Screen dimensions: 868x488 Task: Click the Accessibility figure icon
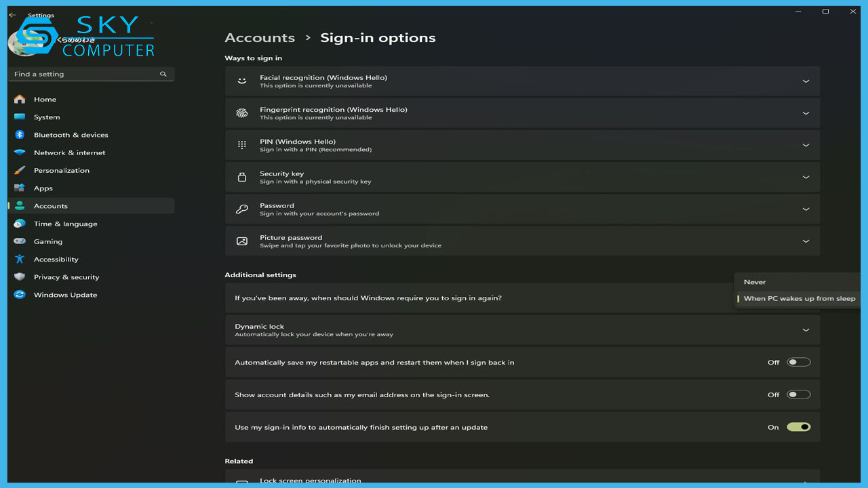point(20,259)
